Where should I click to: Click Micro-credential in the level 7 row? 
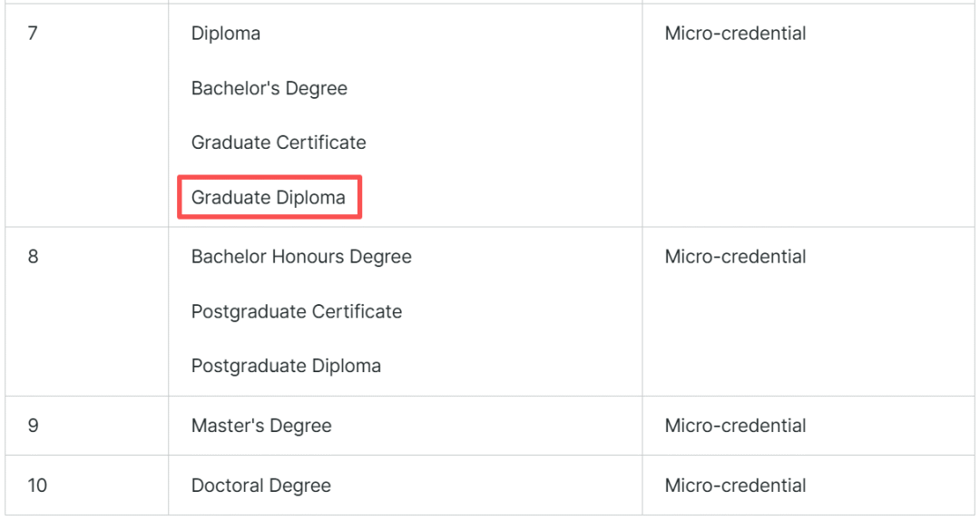click(735, 34)
